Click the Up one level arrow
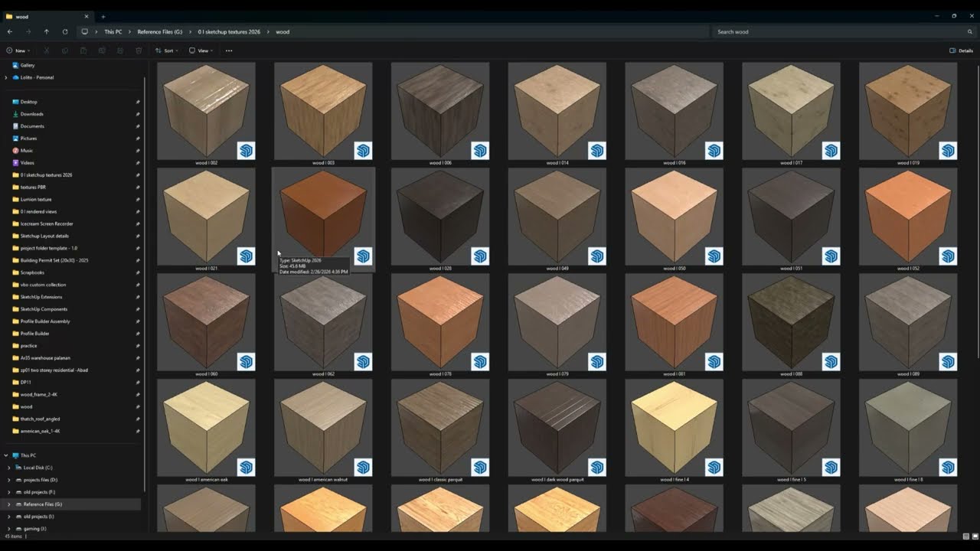Viewport: 980px width, 551px height. click(47, 32)
